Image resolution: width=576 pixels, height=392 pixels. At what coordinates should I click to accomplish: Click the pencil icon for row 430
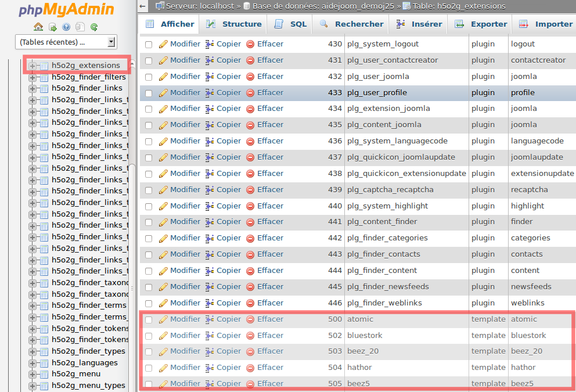point(163,44)
